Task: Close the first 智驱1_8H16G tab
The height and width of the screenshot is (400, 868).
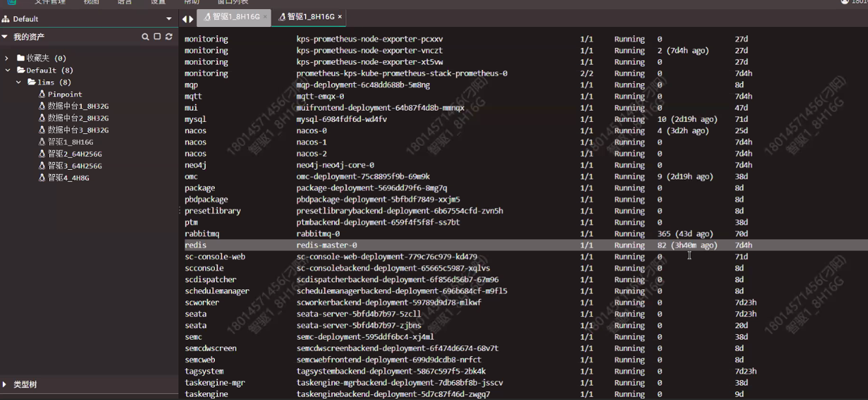Action: pos(265,17)
